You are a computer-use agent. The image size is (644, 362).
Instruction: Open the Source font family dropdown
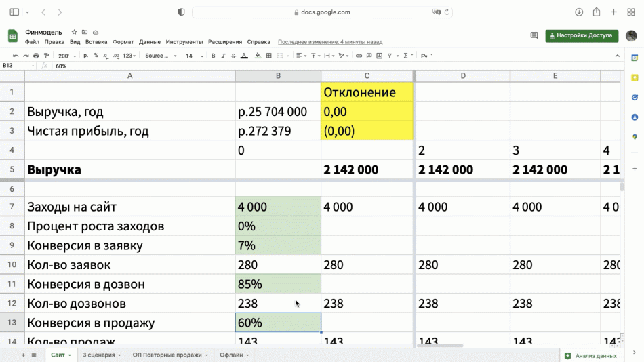point(161,56)
